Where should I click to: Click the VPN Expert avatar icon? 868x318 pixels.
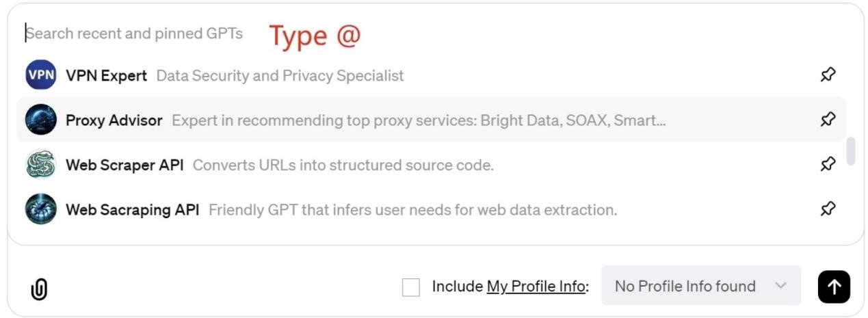point(40,75)
